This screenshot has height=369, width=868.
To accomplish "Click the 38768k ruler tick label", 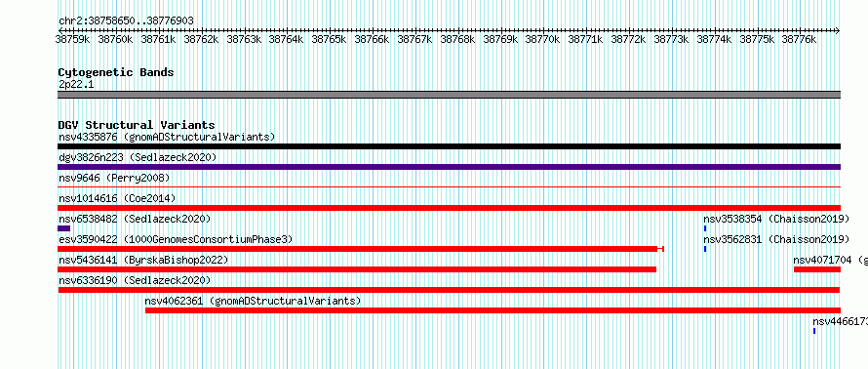I will coord(457,39).
